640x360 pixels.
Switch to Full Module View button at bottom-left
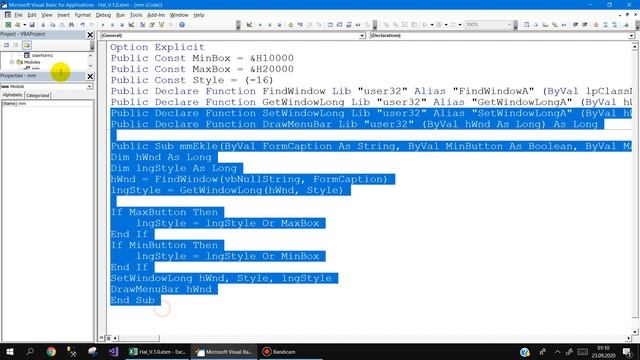(x=108, y=338)
